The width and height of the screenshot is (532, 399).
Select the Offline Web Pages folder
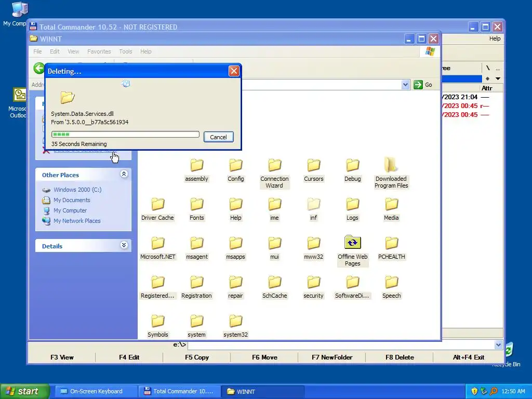click(352, 251)
